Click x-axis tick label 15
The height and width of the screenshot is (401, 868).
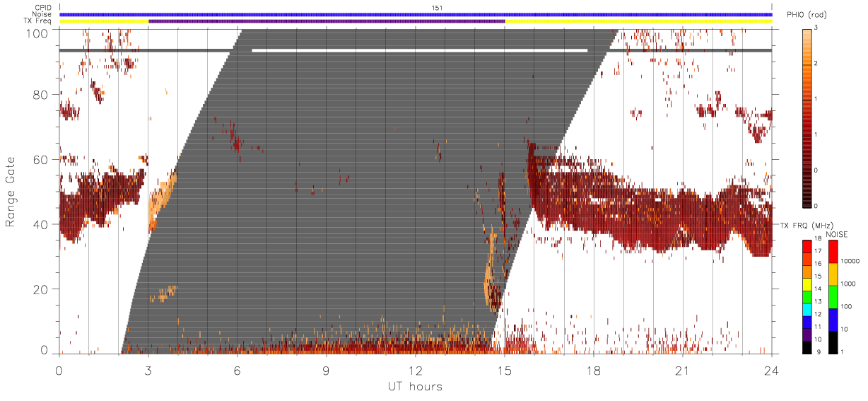(x=505, y=370)
